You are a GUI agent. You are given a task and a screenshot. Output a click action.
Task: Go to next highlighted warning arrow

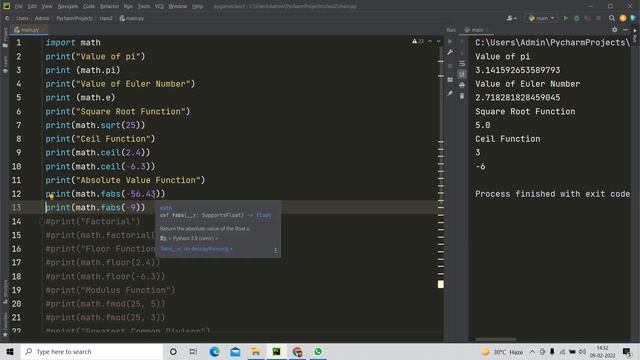coord(438,41)
